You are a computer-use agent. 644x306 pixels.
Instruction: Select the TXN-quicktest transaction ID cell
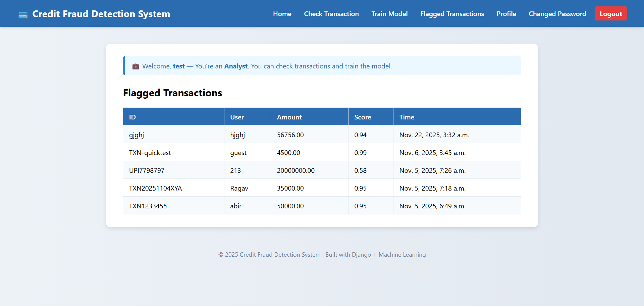[x=150, y=153]
